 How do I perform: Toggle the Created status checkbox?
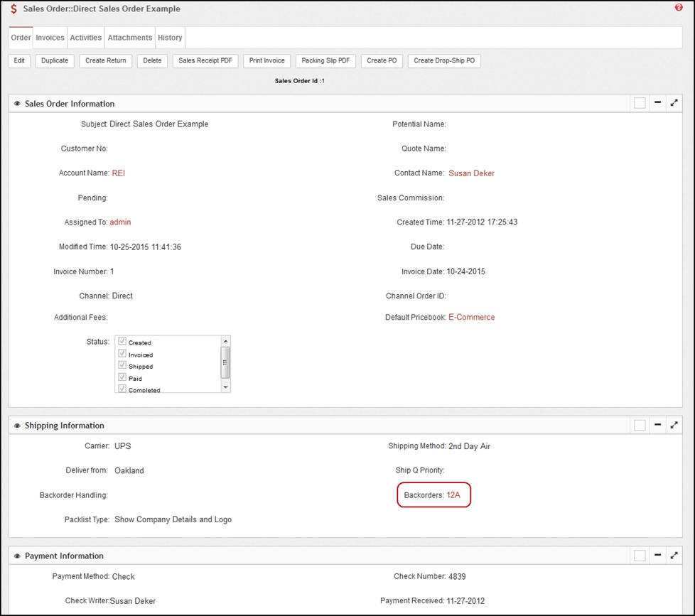tap(122, 341)
